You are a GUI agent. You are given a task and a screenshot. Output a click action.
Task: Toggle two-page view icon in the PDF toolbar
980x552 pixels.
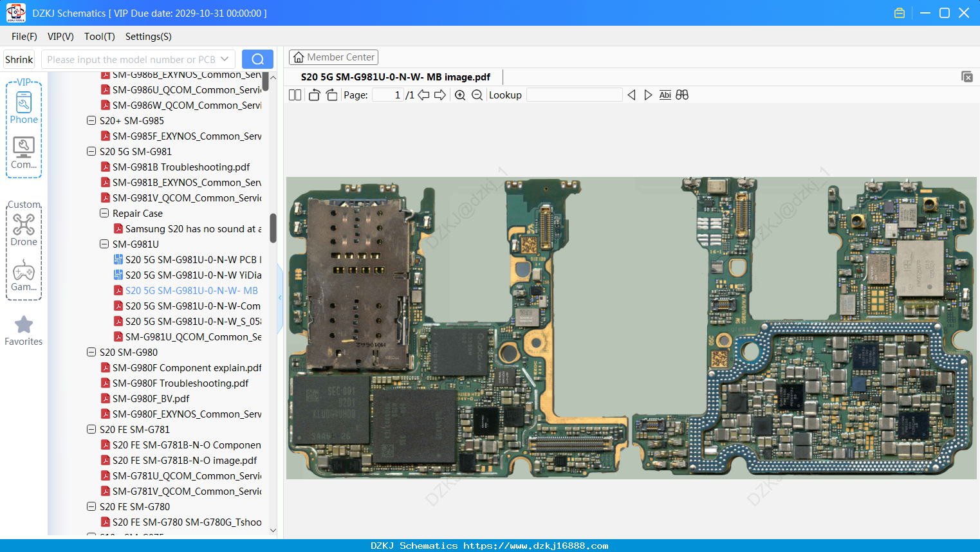click(x=295, y=95)
